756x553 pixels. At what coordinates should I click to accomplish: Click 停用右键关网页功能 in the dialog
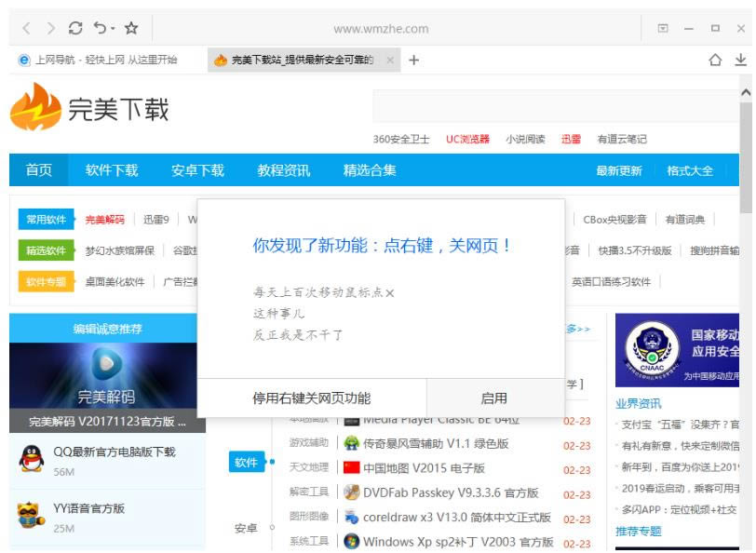click(312, 398)
